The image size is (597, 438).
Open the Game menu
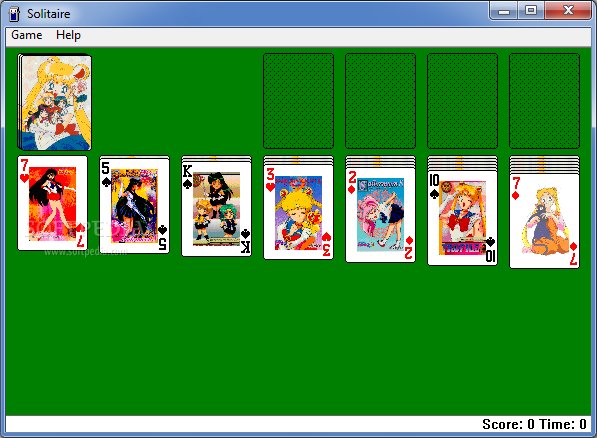click(x=27, y=35)
